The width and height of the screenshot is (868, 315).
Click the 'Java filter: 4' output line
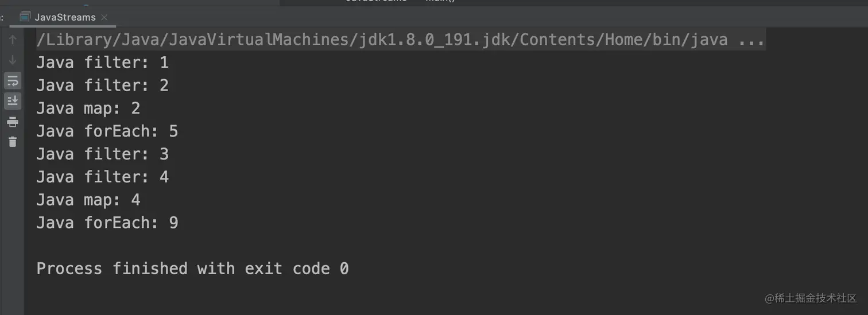(x=102, y=177)
